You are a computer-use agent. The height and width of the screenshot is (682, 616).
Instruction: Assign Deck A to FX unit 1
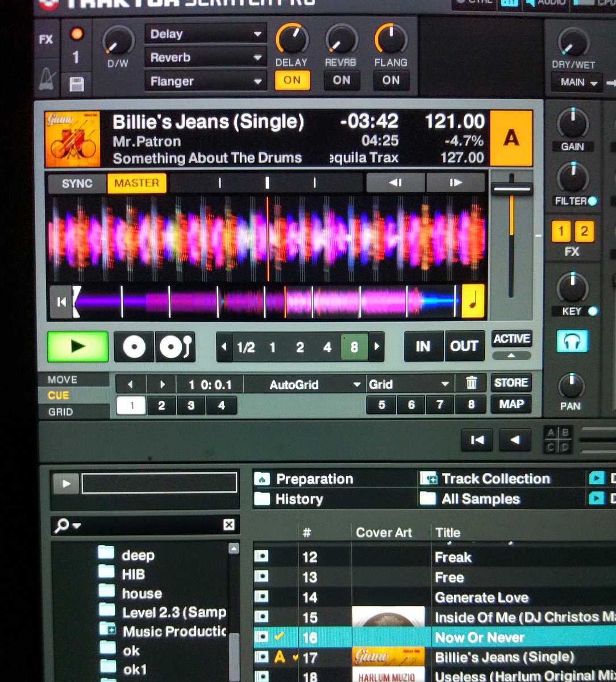[561, 231]
